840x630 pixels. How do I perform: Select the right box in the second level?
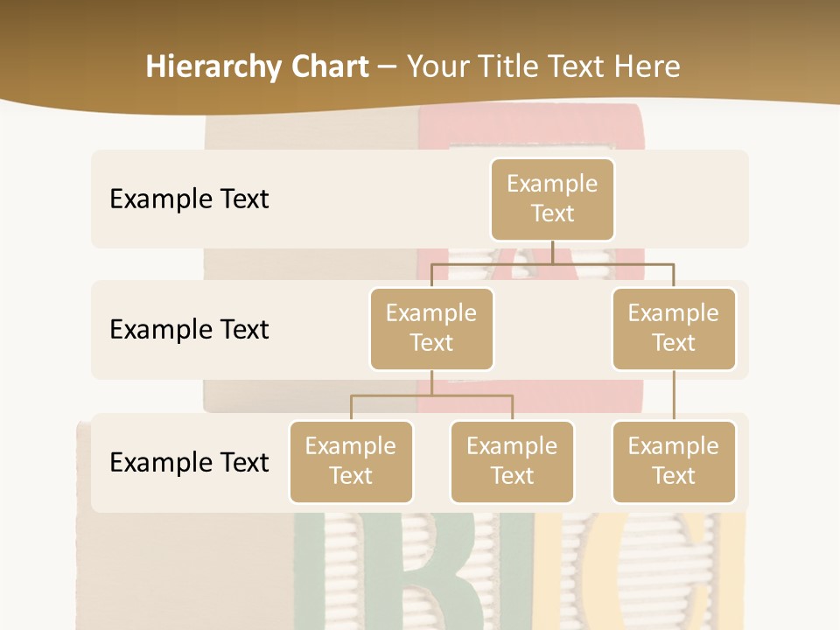(x=674, y=329)
